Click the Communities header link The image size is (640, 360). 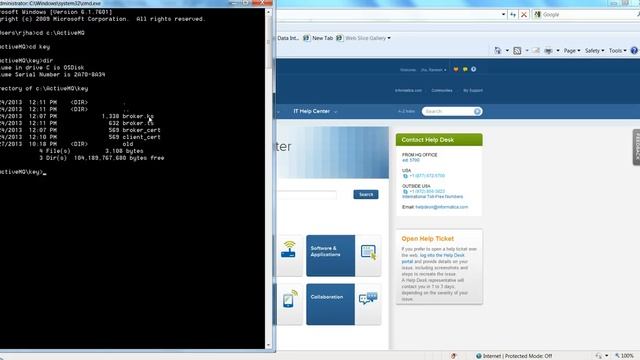coord(442,90)
